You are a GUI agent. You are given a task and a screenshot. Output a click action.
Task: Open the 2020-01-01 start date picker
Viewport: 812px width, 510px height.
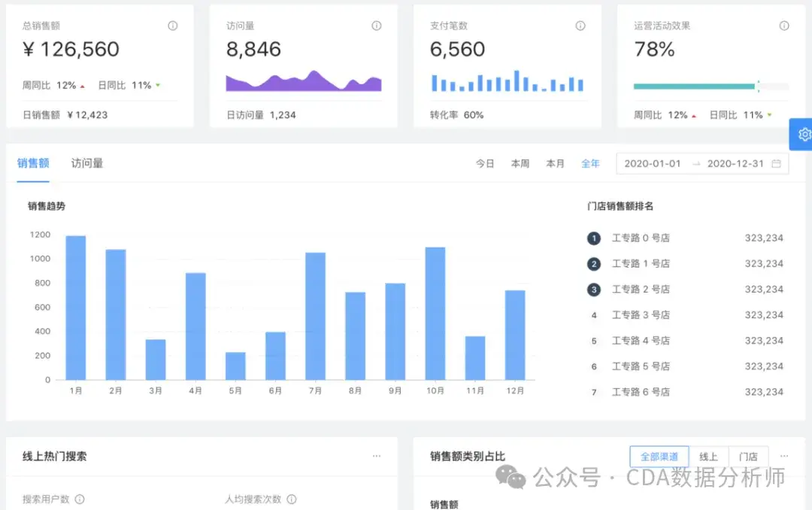(x=652, y=164)
